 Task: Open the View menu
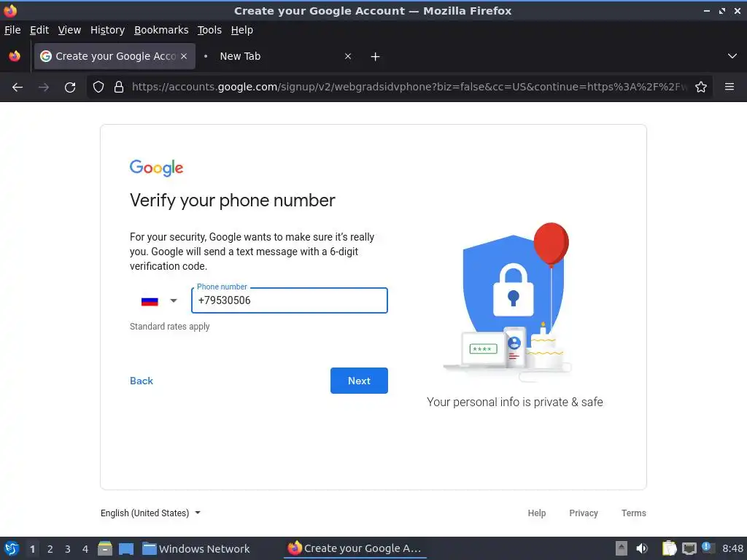pyautogui.click(x=69, y=30)
